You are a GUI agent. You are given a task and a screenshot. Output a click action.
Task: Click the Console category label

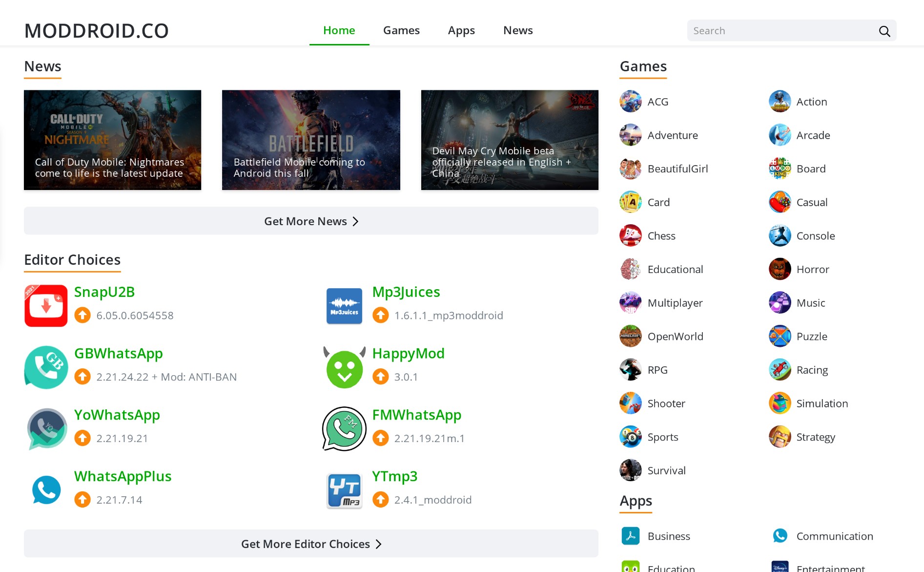816,236
